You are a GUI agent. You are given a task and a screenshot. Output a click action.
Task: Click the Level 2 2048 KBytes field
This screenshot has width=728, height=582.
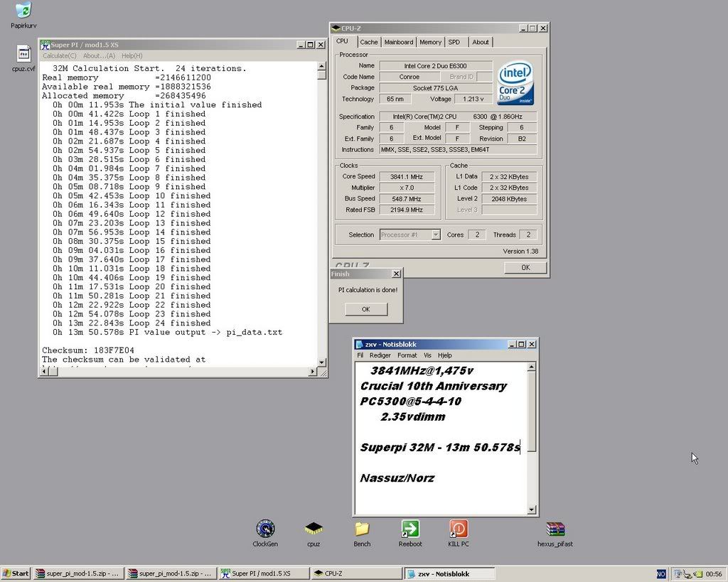pos(509,199)
